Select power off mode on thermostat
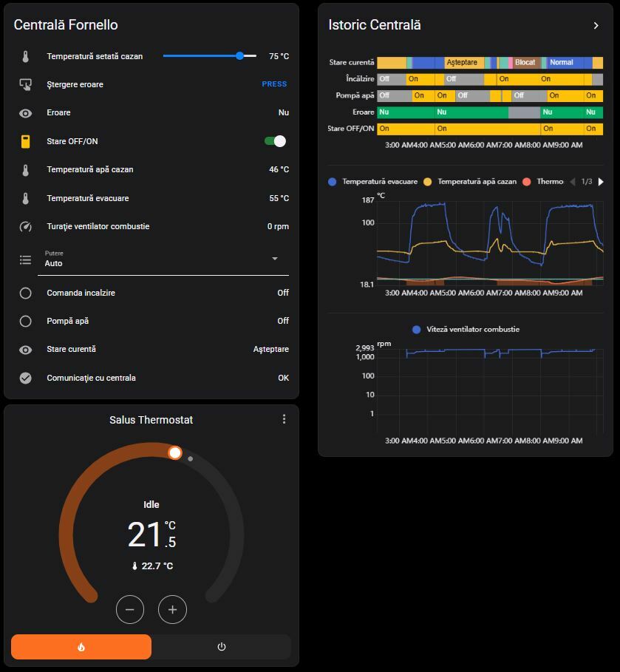The width and height of the screenshot is (620, 672). 221,647
